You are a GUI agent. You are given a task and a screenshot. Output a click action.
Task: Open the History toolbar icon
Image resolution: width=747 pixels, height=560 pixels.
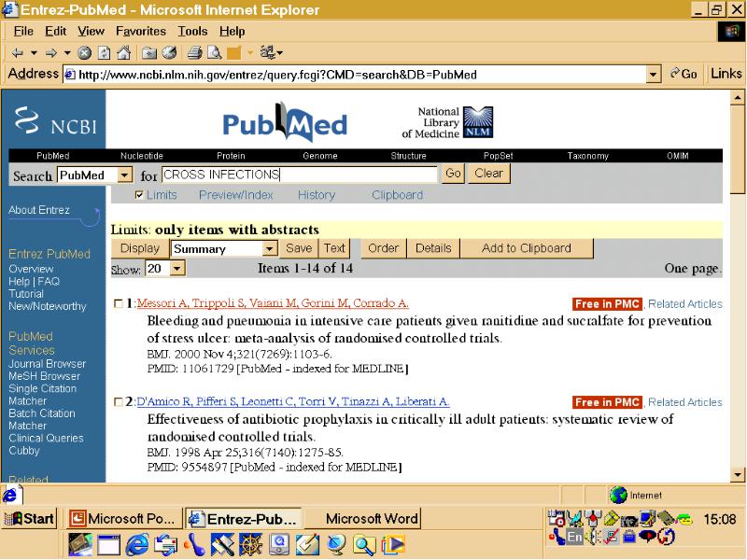170,52
